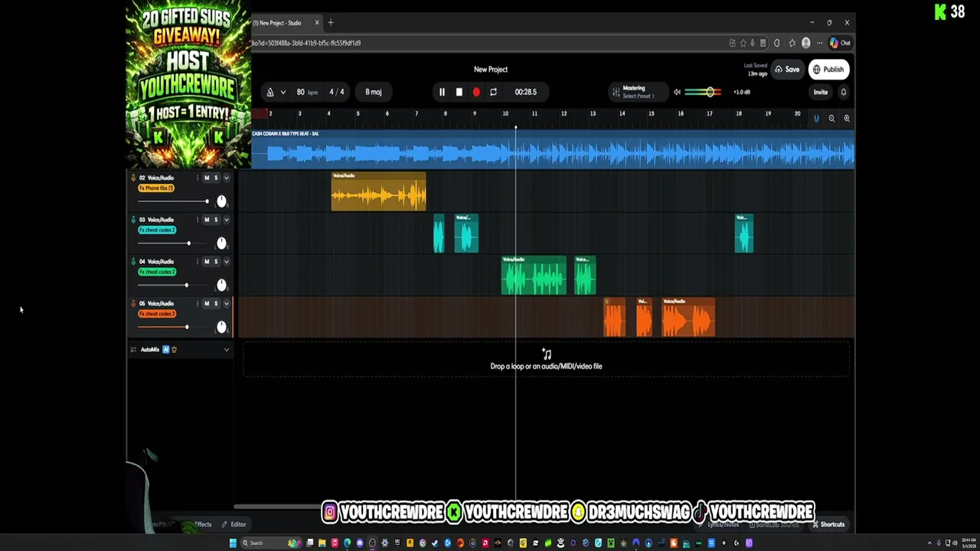Screen dimensions: 980x551
Task: Open Fx Phone libs (1) effects chip
Action: (x=156, y=188)
